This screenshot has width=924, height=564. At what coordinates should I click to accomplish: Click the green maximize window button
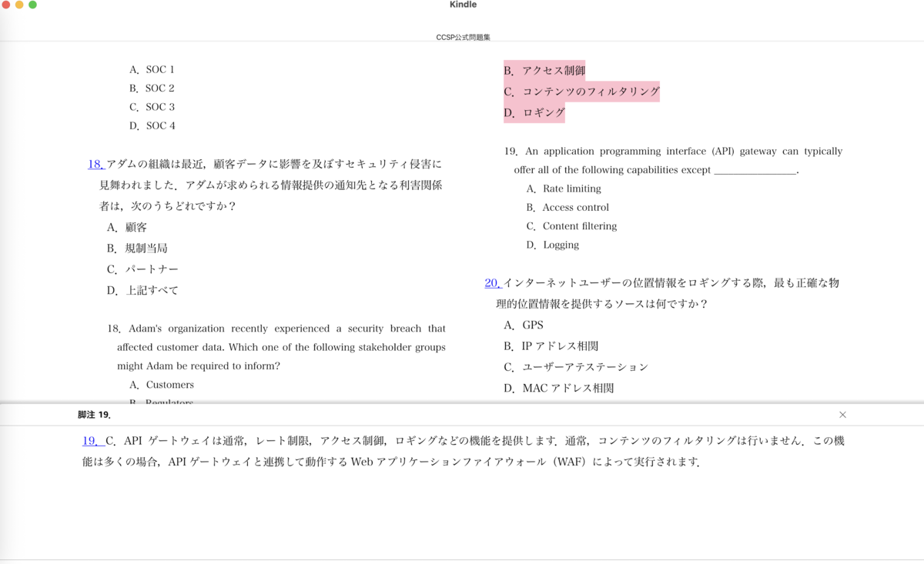tap(32, 5)
